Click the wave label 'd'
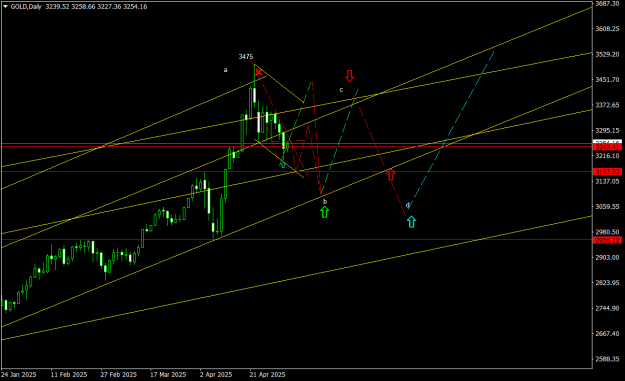Viewport: 625px width, 381px height. 407,205
